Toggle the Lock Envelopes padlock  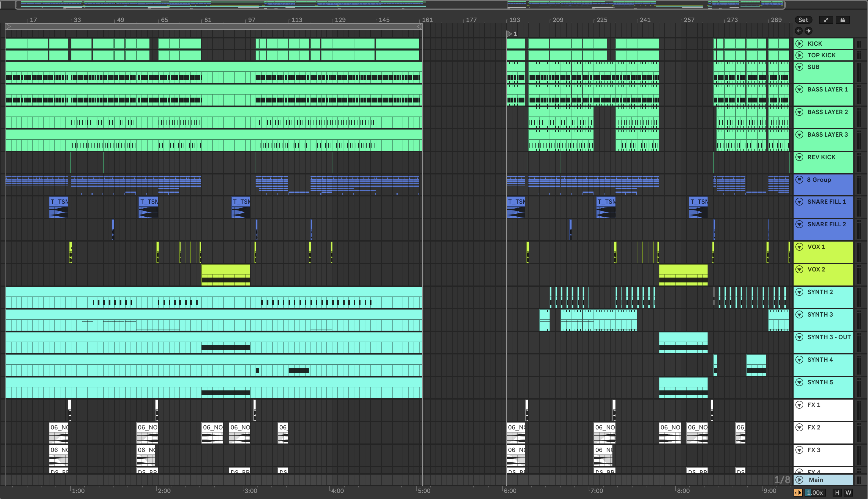(842, 20)
